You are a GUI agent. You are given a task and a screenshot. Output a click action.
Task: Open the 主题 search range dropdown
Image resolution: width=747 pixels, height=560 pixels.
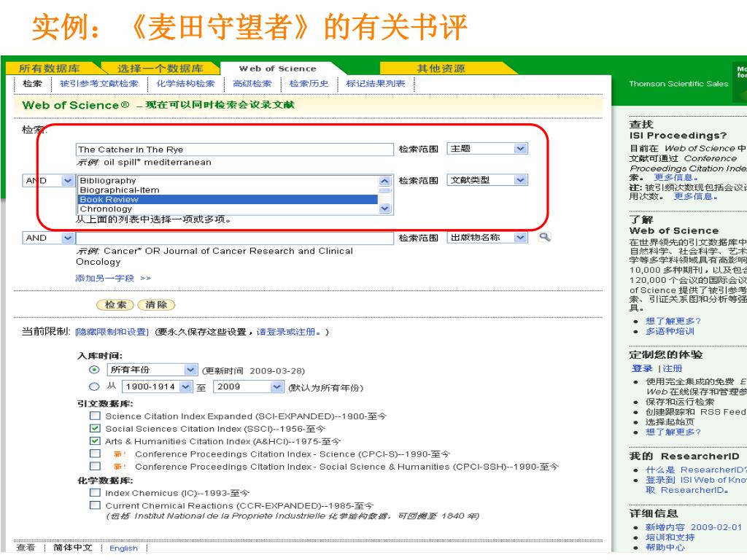(x=487, y=149)
